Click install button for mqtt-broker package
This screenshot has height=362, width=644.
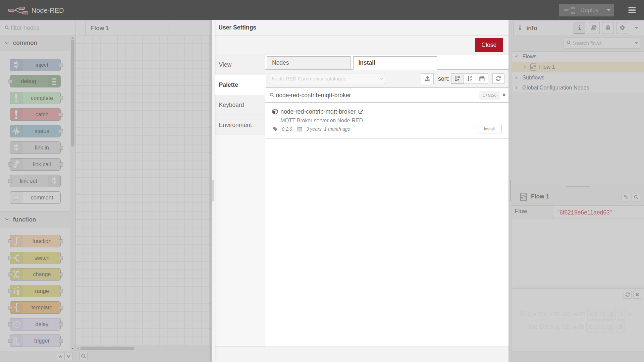coord(489,129)
